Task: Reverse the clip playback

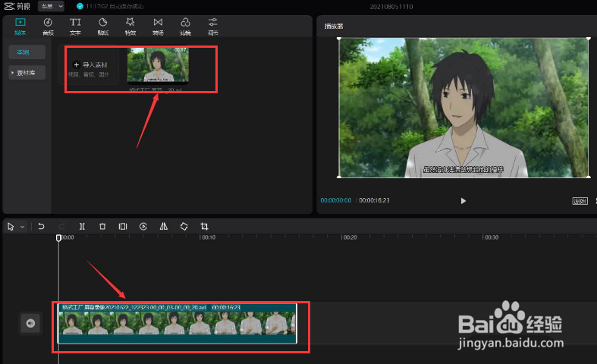Action: (143, 227)
